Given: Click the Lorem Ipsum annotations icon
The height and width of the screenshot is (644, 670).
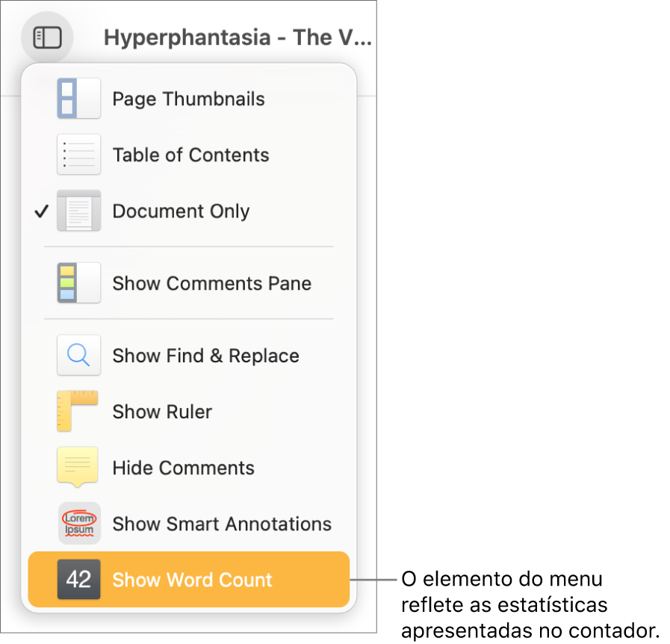Looking at the screenshot, I should tap(78, 524).
